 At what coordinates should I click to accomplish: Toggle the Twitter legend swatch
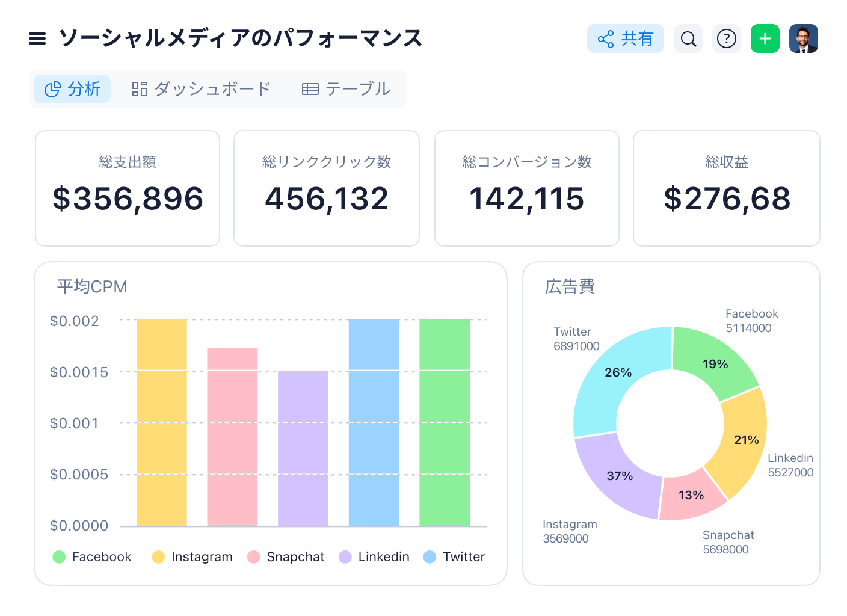click(x=430, y=557)
